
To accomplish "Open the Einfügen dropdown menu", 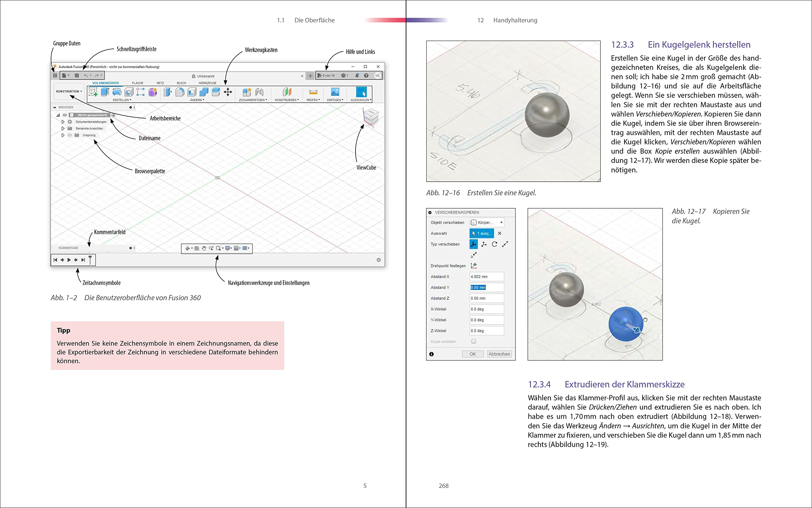I will click(x=335, y=100).
